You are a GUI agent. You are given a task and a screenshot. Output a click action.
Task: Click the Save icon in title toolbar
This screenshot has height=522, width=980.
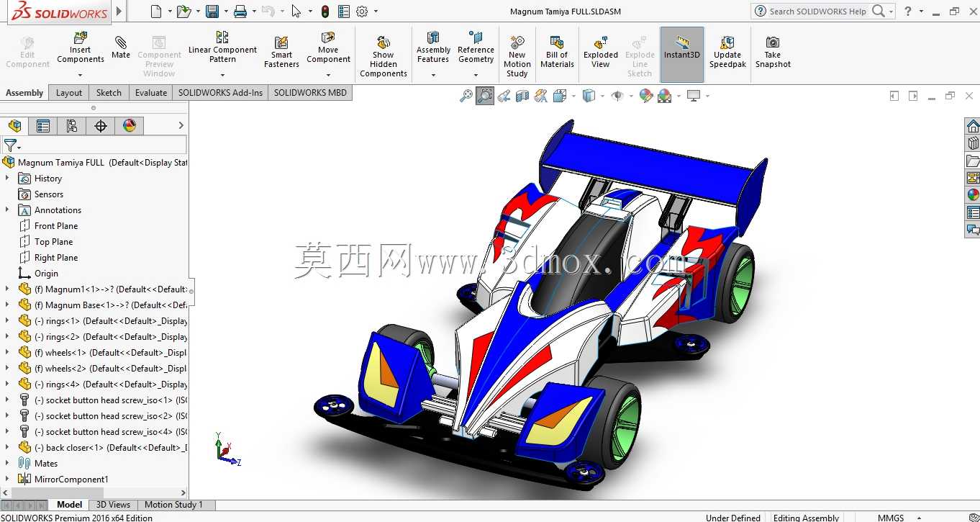click(x=212, y=12)
